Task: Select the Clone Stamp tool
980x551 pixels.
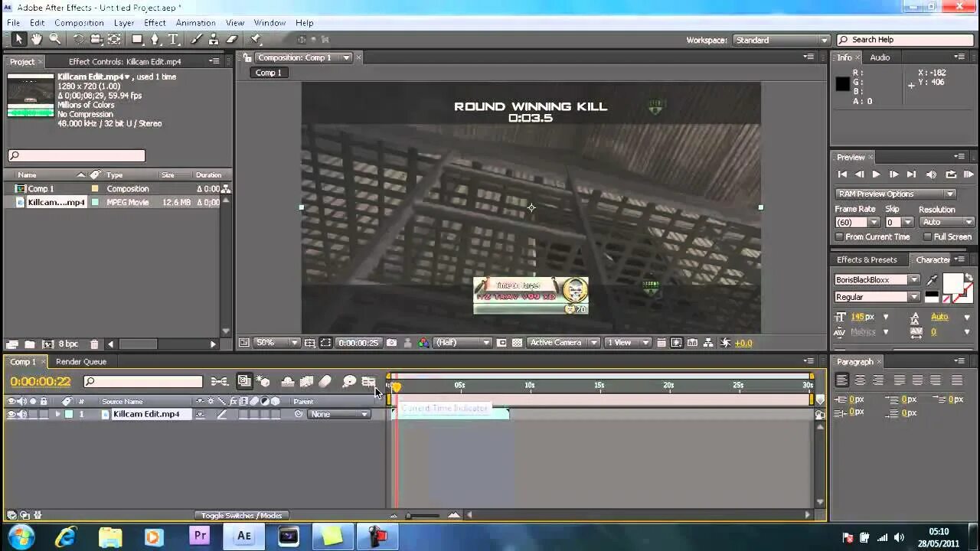Action: [214, 39]
